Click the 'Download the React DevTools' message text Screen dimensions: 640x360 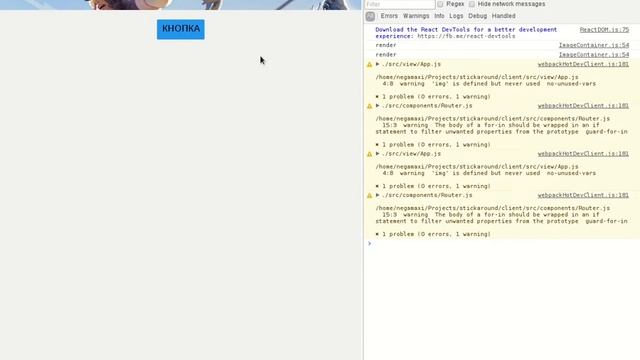[466, 33]
